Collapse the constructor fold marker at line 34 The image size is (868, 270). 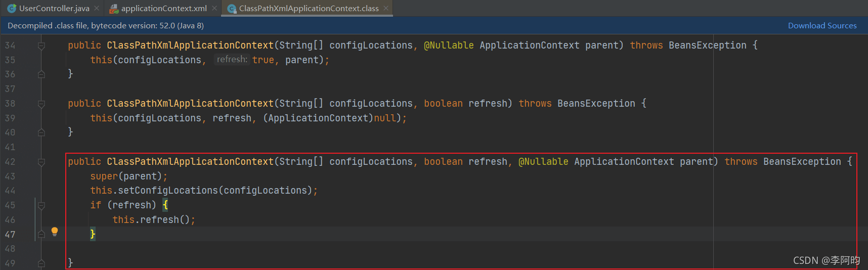[x=41, y=46]
